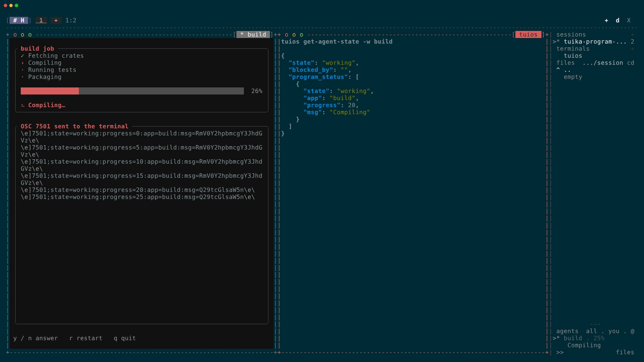The height and width of the screenshot is (362, 644).
Task: Click the '1:2' indicator in the top bar
Action: [x=71, y=20]
